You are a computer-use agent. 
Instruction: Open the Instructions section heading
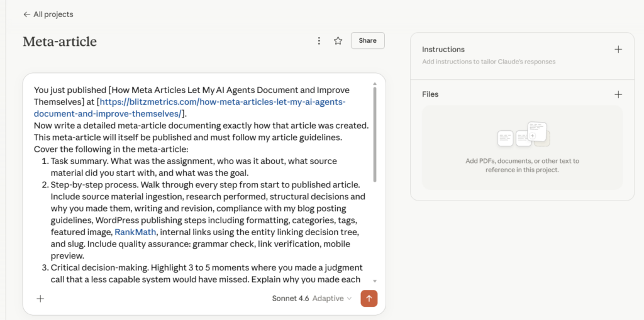[x=443, y=50]
